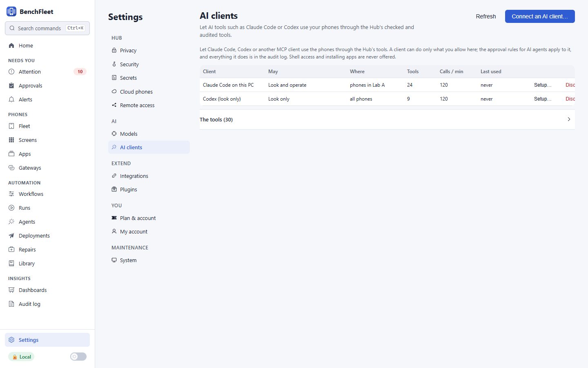Click Connect an AI client button
Image resolution: width=588 pixels, height=368 pixels.
pyautogui.click(x=540, y=16)
